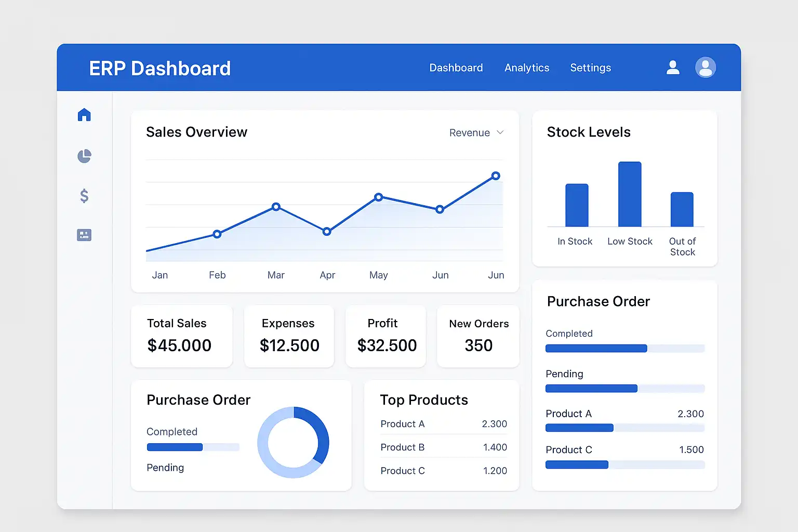Click the Total Sales card
This screenshot has width=798, height=532.
click(182, 336)
